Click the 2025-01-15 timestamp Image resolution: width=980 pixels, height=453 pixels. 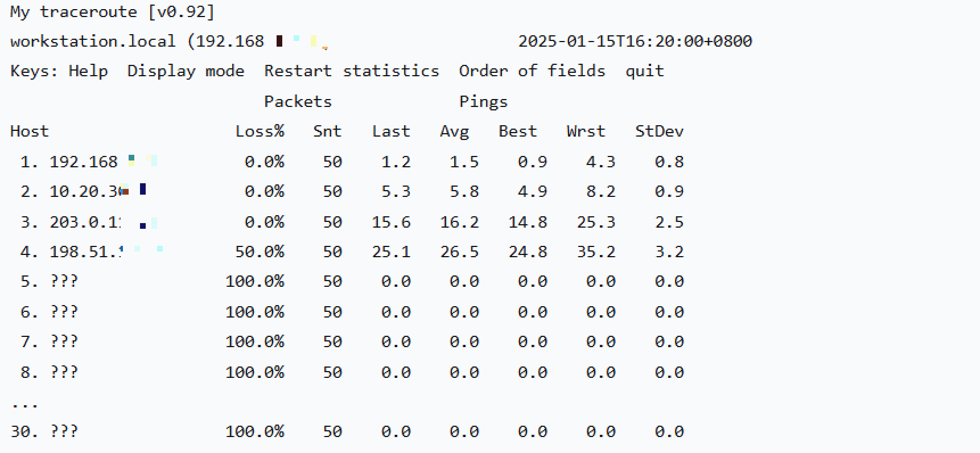click(635, 42)
